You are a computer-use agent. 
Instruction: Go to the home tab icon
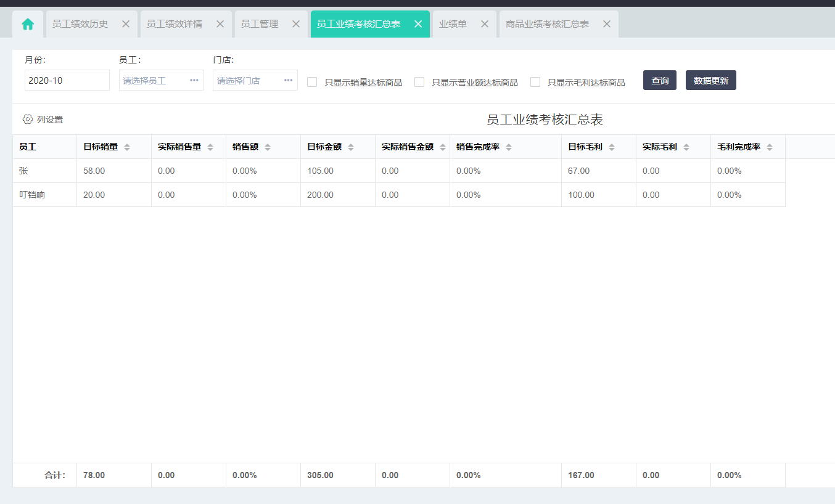click(x=28, y=24)
